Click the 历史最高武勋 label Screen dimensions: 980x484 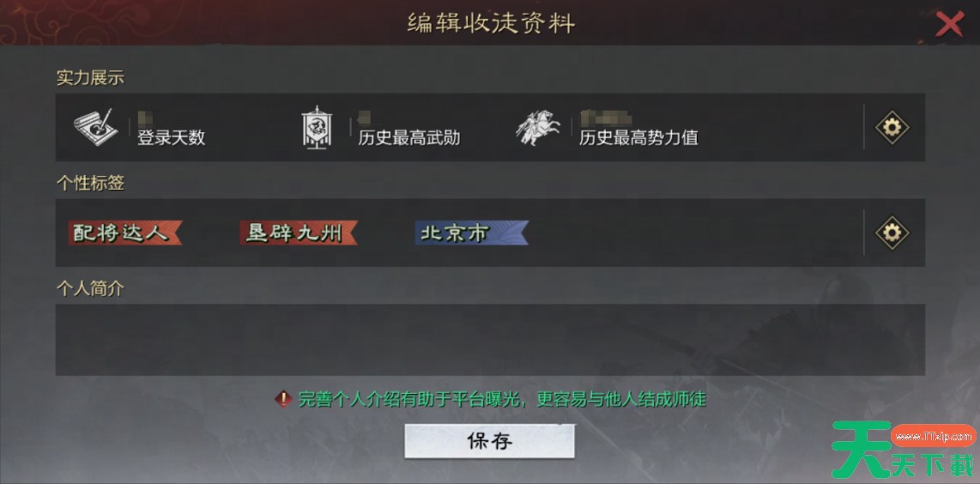coord(409,137)
